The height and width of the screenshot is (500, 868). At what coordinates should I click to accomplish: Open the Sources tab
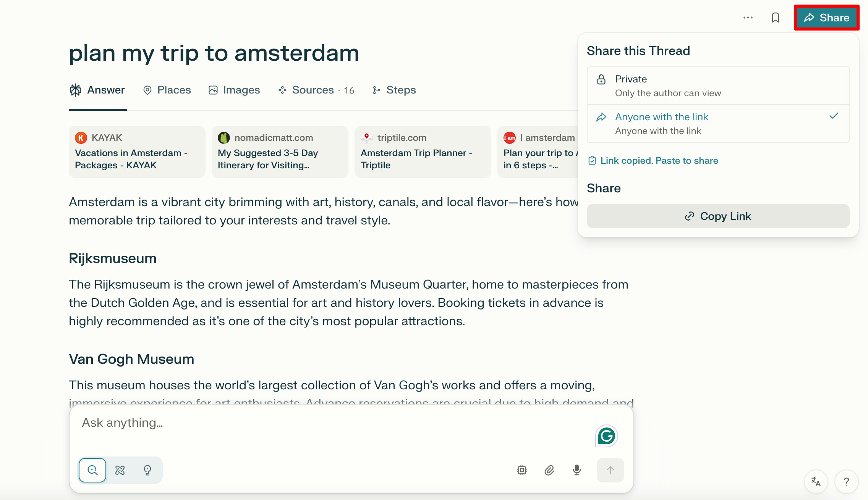coord(316,90)
